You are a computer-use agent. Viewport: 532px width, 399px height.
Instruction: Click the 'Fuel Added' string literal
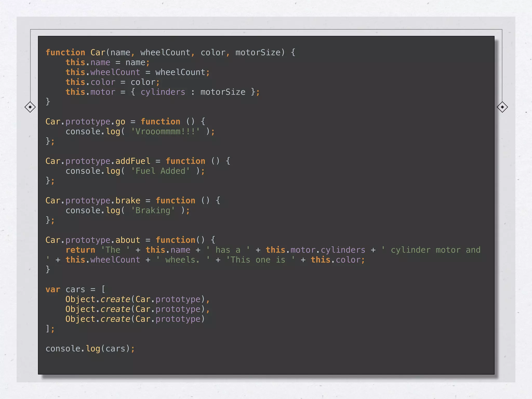[x=160, y=171]
